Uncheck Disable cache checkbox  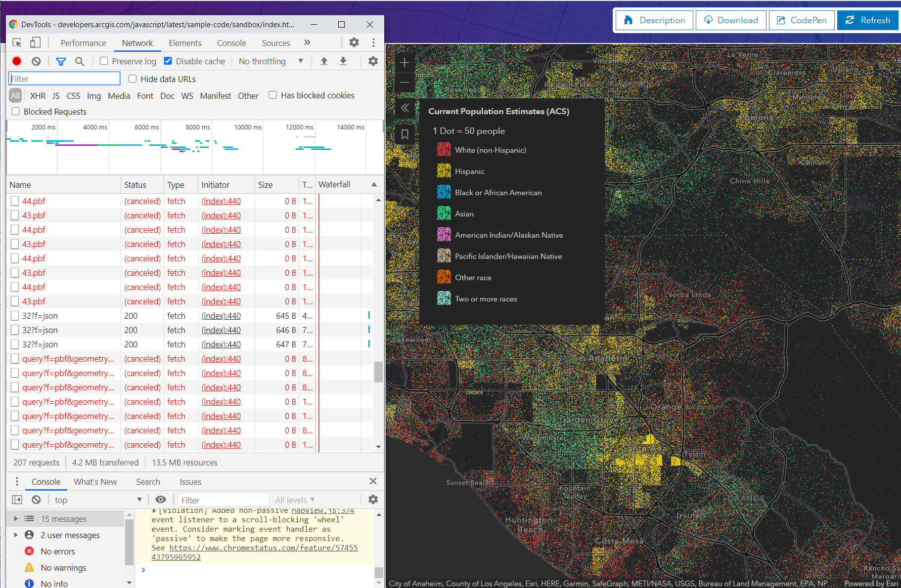coord(168,61)
